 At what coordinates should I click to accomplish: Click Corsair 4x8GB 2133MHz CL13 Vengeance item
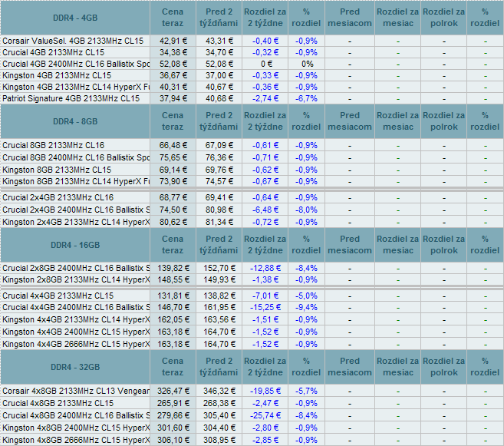click(x=76, y=391)
